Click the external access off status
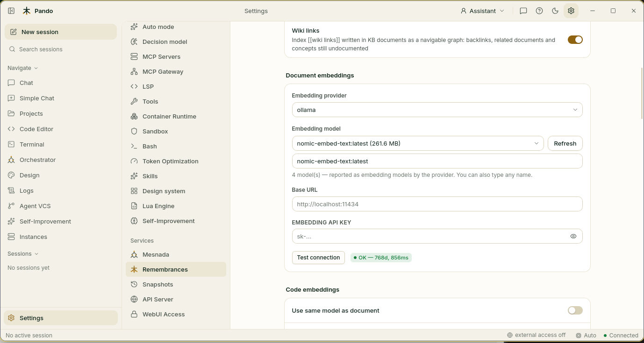Viewport: 644px width, 343px height. pyautogui.click(x=536, y=335)
